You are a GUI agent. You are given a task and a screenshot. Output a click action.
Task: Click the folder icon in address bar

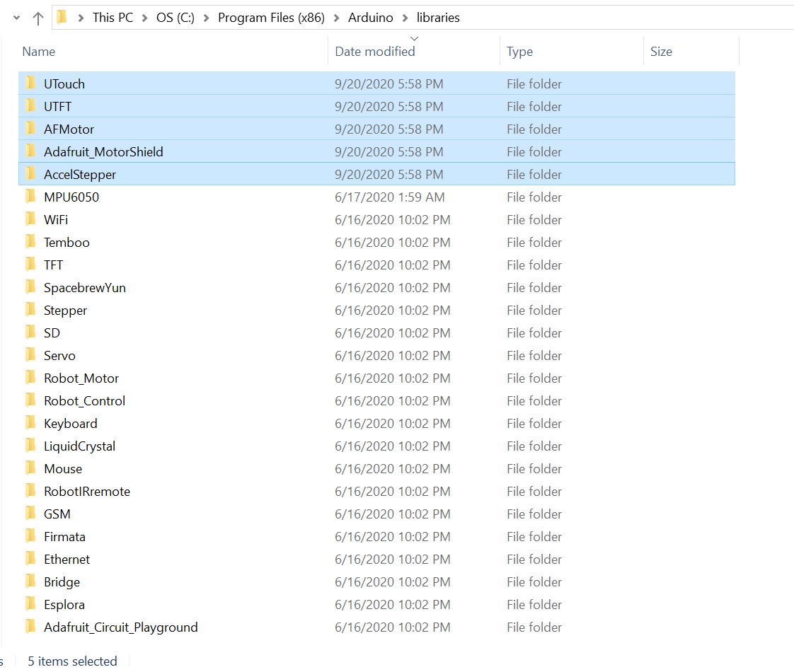pyautogui.click(x=62, y=17)
